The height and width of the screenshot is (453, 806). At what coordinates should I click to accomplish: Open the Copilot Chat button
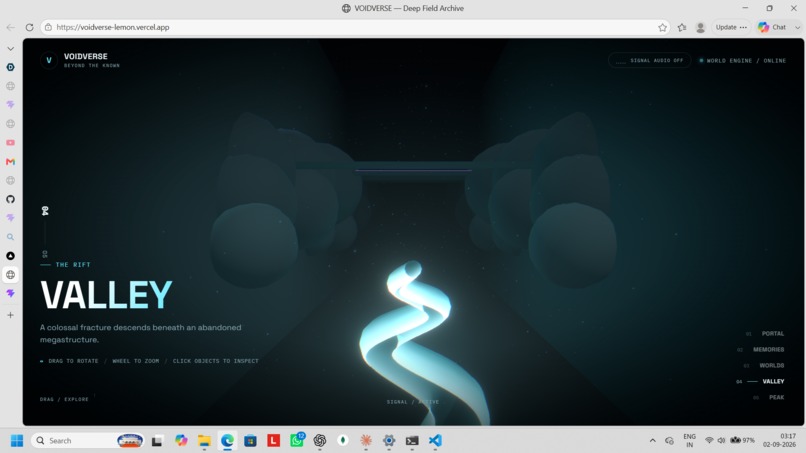(x=773, y=27)
